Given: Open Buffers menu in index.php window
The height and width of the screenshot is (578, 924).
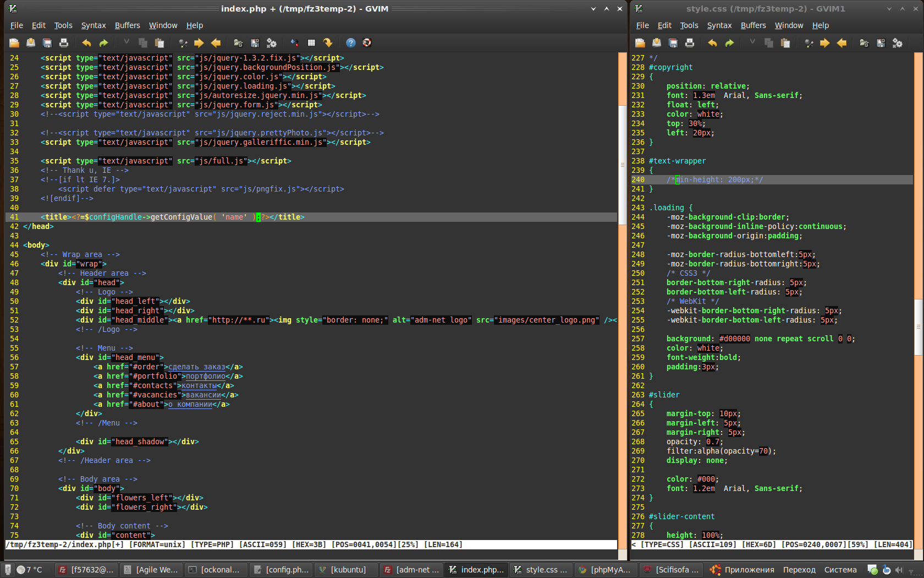Looking at the screenshot, I should [x=128, y=25].
